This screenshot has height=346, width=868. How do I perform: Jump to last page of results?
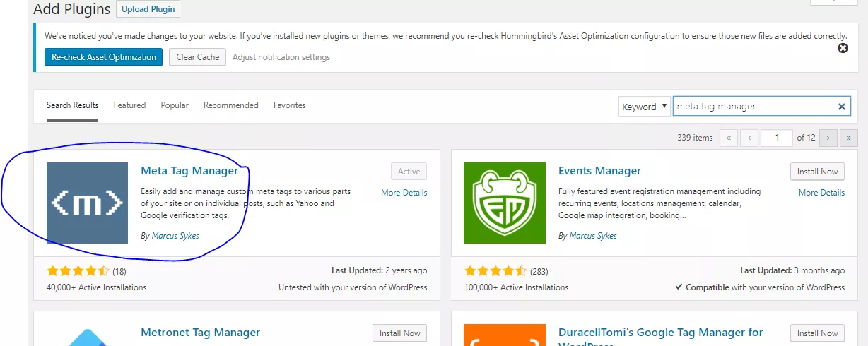(x=849, y=138)
